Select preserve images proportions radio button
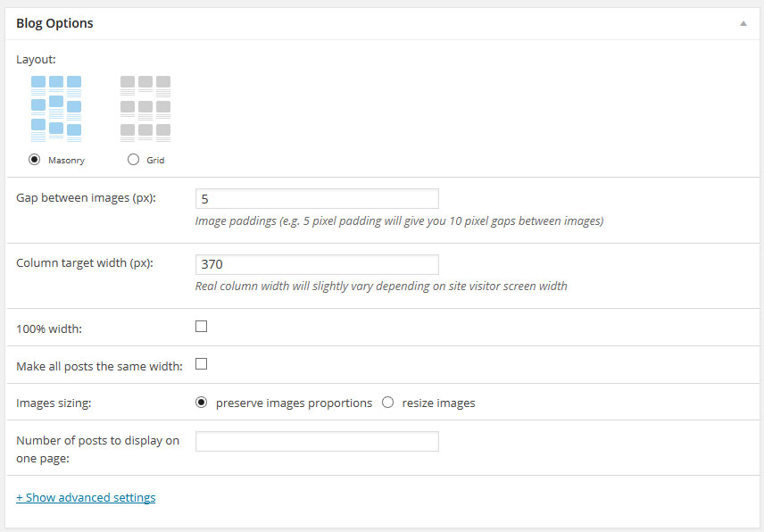Viewport: 764px width, 532px height. [202, 403]
